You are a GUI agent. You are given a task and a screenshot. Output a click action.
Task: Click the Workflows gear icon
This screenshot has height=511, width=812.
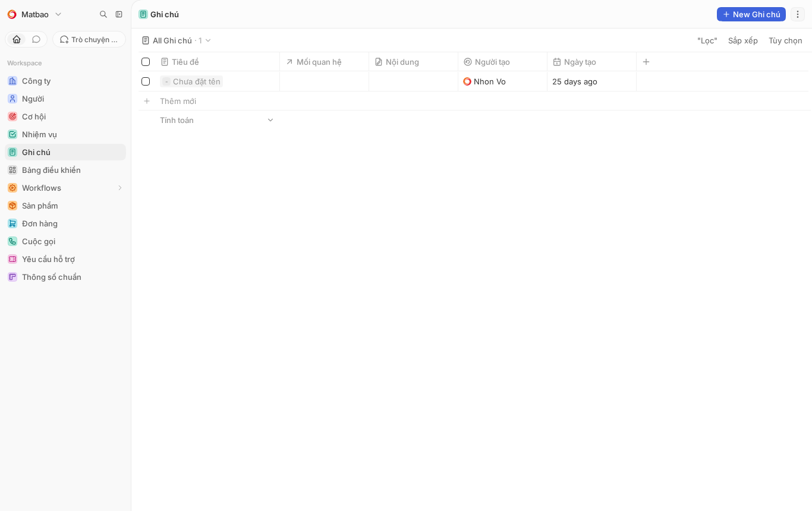(x=12, y=188)
